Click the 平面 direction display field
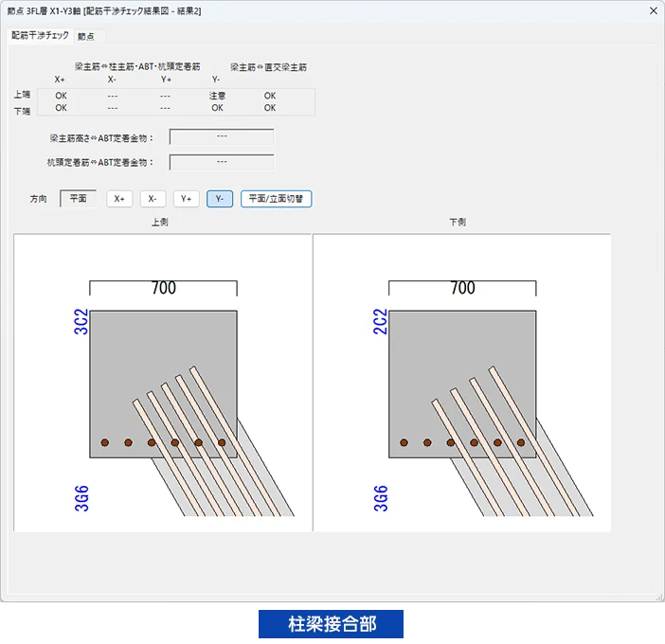 79,199
